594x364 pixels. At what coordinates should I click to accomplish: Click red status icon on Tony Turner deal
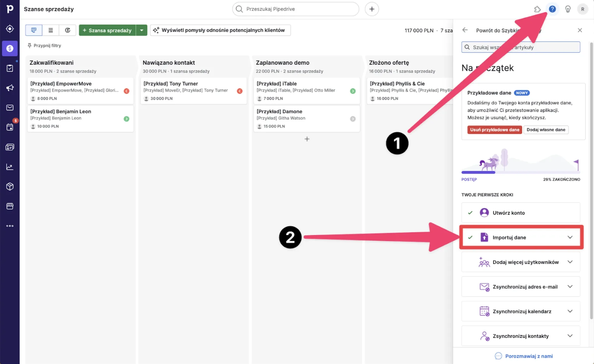coord(240,91)
